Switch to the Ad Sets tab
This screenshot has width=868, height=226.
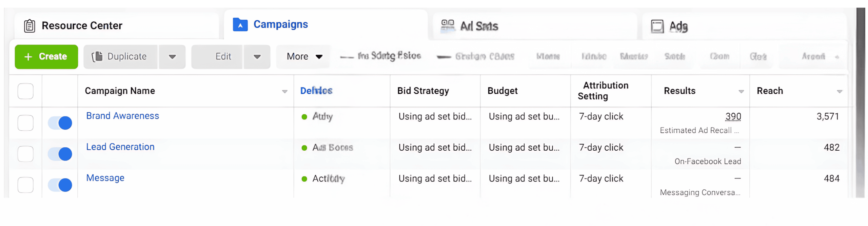pyautogui.click(x=478, y=26)
